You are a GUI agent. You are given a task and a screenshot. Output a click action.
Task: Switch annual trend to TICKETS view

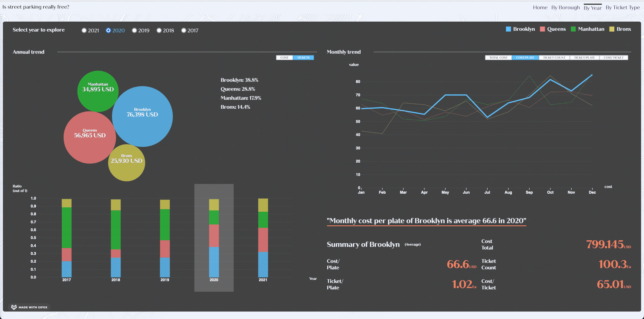click(303, 58)
